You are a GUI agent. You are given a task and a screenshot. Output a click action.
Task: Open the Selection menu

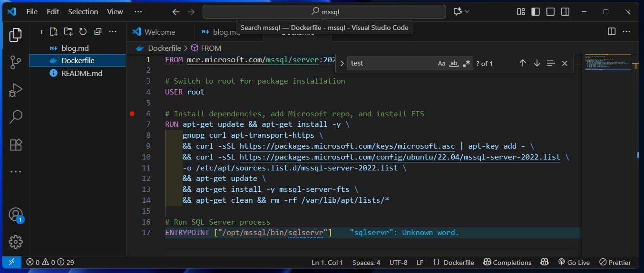pyautogui.click(x=83, y=11)
